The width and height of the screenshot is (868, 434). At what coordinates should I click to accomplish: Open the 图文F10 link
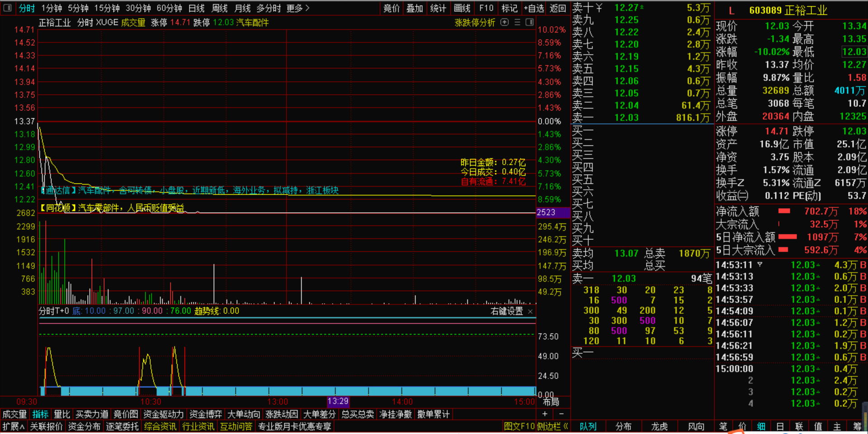coord(519,426)
